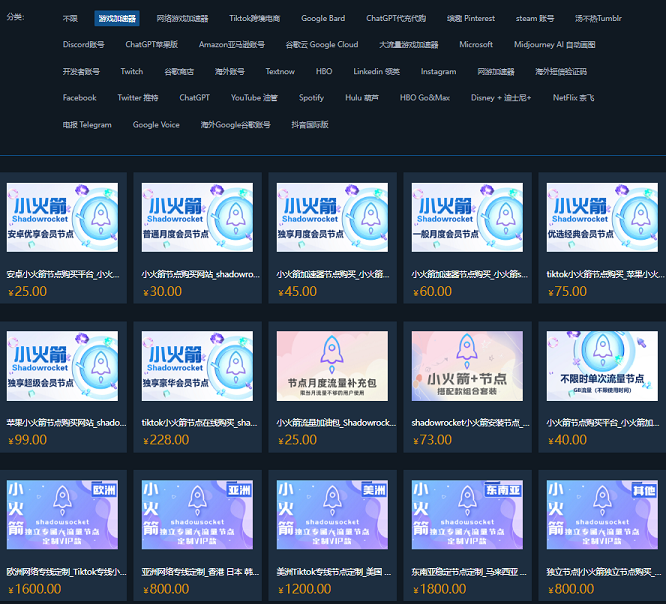
Task: Go to 海外账号 category
Action: [x=229, y=71]
